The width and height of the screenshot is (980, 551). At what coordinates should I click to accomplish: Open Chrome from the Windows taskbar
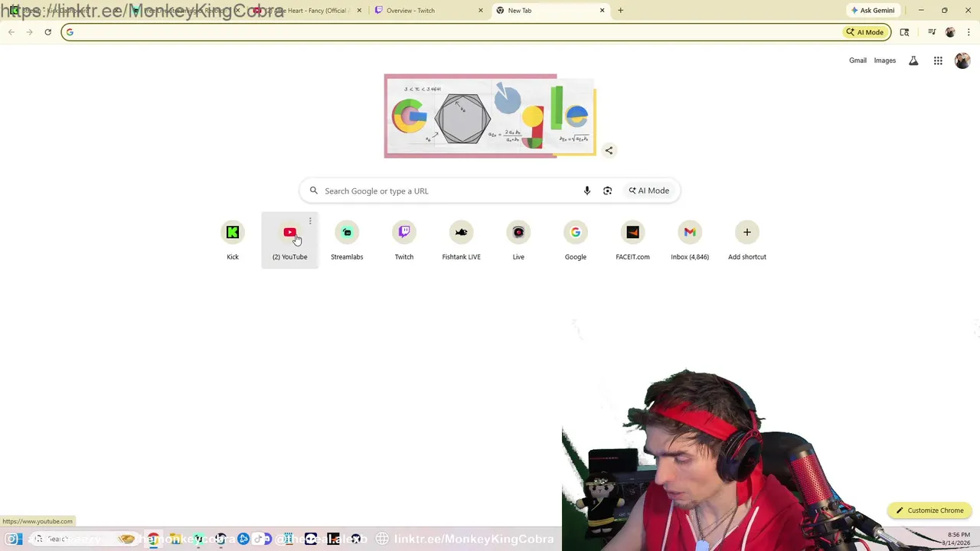(x=154, y=539)
